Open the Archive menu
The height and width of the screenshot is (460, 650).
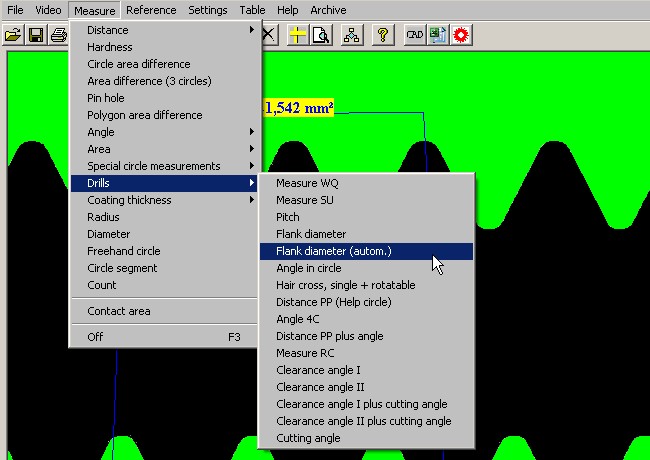328,10
